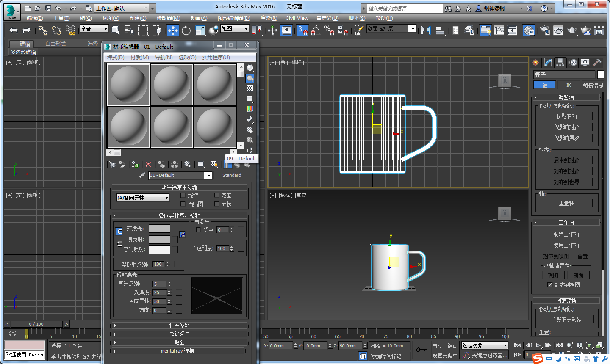The image size is (610, 364).
Task: Open Render Setup teapot icon
Action: point(545,30)
